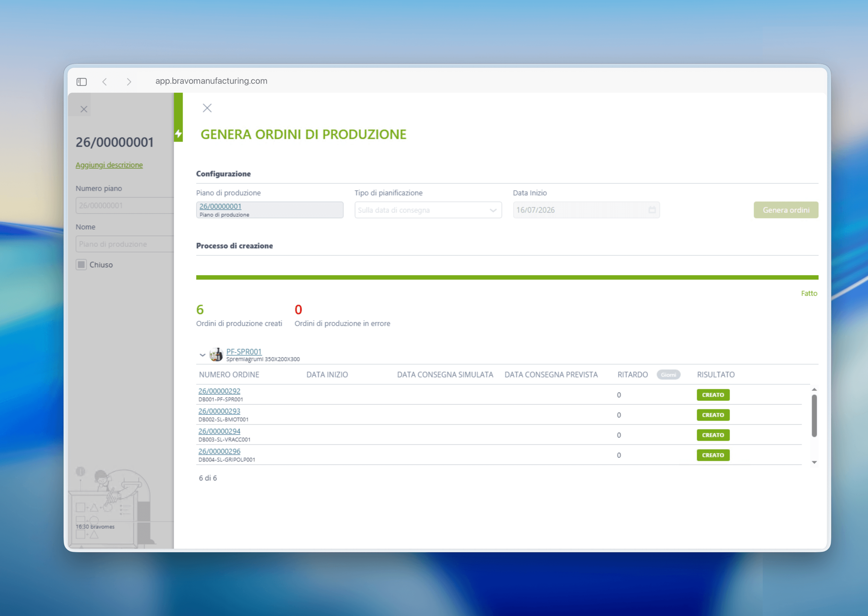This screenshot has width=868, height=616.
Task: Open order 26/00000292
Action: 219,391
